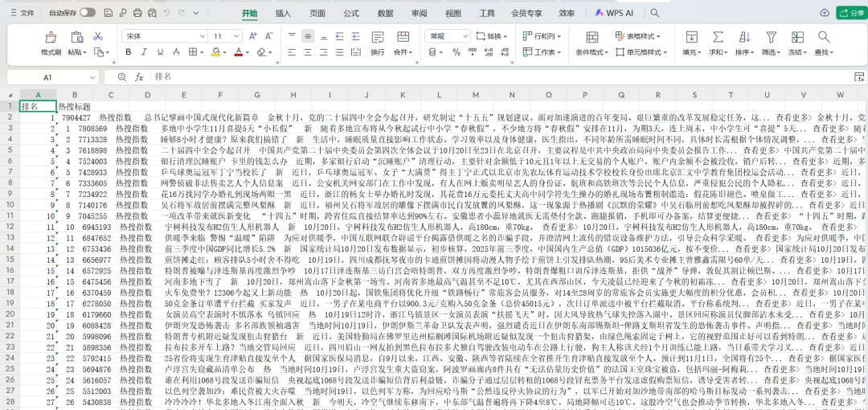Click the 求和 Sum button
This screenshot has height=410, width=868.
coord(718,43)
